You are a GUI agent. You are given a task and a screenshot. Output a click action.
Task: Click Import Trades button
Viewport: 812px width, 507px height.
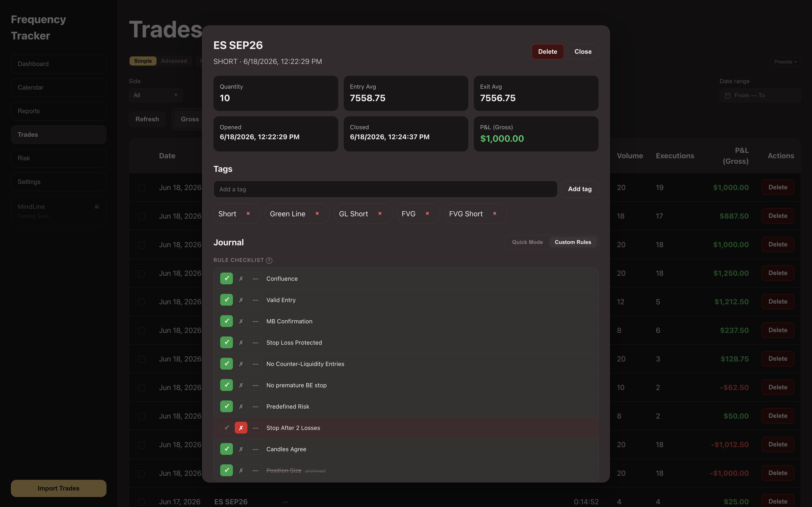tap(59, 488)
